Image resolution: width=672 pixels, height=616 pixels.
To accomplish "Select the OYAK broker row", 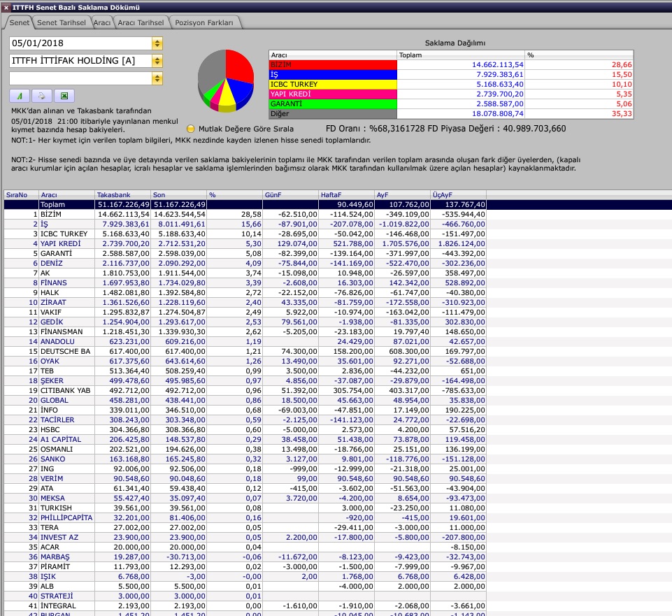I will pos(245,361).
